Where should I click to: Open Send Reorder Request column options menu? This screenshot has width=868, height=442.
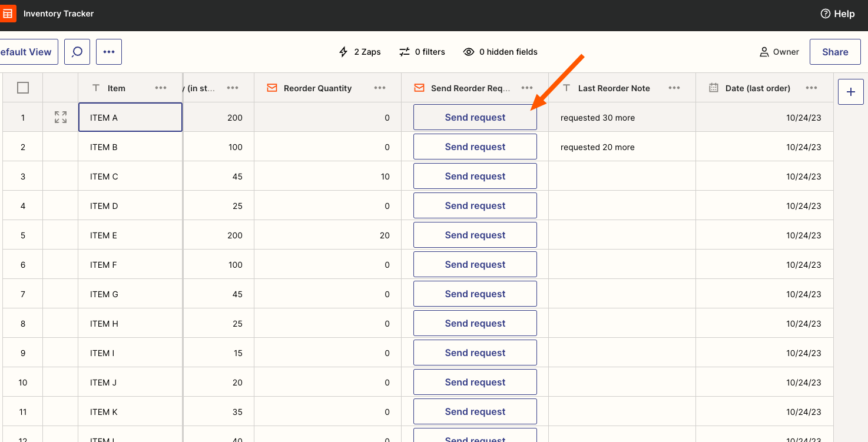pos(527,88)
